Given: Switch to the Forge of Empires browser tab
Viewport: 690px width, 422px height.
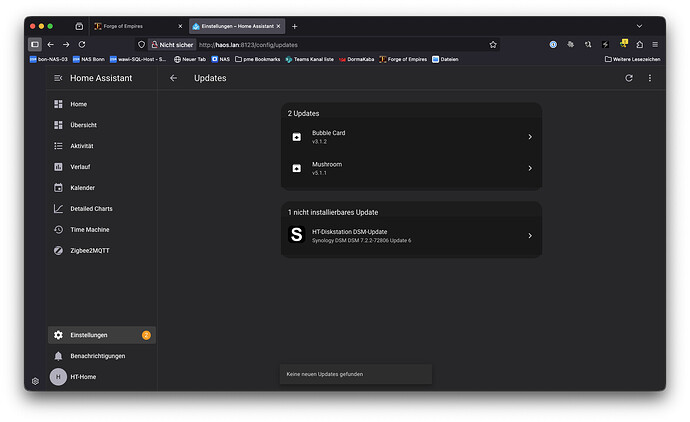Looking at the screenshot, I should point(136,26).
